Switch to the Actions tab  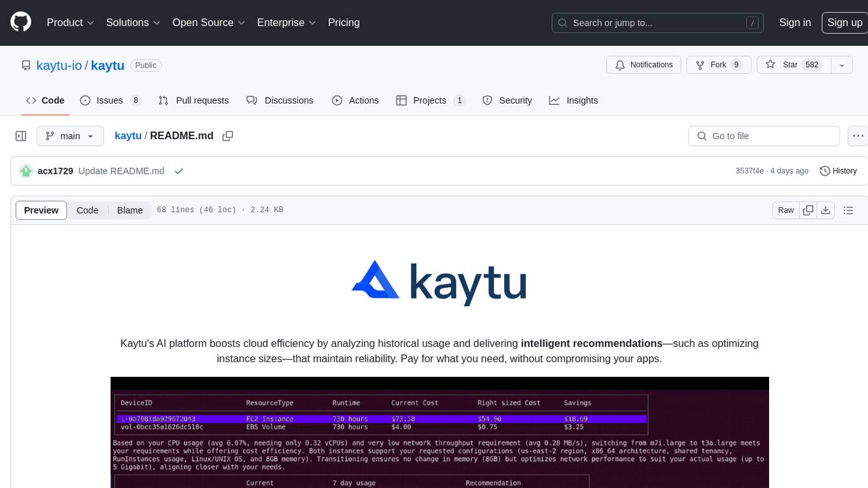tap(355, 100)
